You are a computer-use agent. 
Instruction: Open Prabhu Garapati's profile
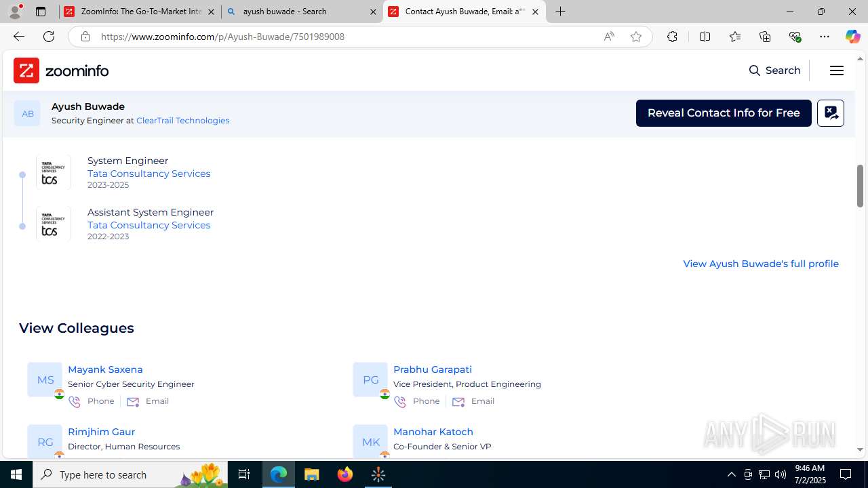[x=433, y=369]
